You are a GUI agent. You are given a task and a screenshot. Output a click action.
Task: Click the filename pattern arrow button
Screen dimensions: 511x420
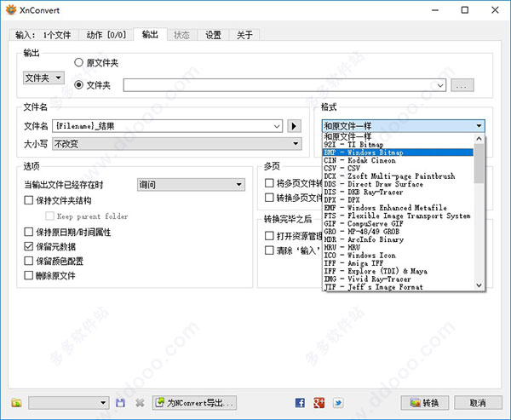[x=294, y=126]
